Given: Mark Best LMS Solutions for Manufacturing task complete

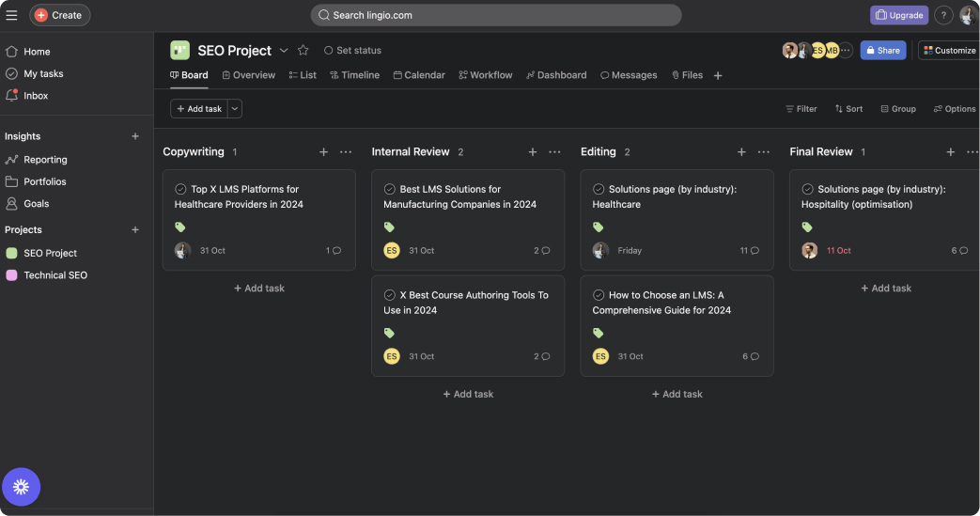Looking at the screenshot, I should [389, 189].
